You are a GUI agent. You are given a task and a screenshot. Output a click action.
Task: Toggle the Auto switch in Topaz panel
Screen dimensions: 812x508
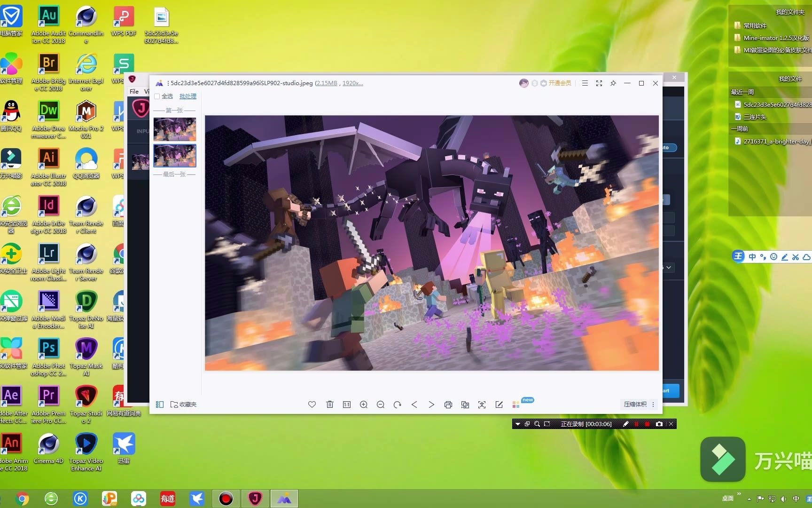tap(670, 148)
